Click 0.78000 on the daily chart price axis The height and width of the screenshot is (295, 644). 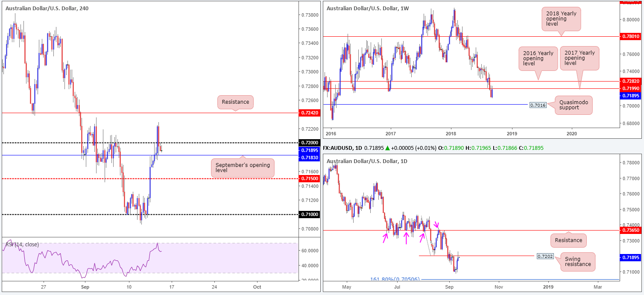pyautogui.click(x=630, y=163)
